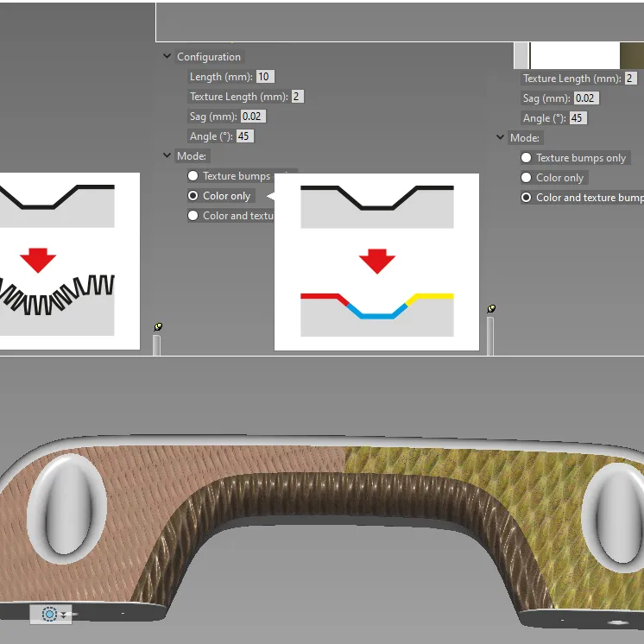
Task: Select the truncated 'Color and textu' radio option
Action: [x=193, y=215]
